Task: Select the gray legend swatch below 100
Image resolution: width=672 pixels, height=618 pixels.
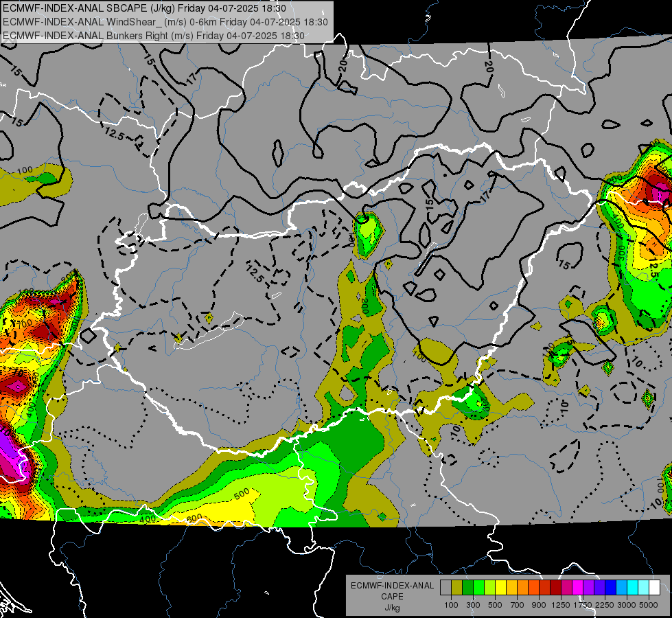Action: tap(445, 587)
